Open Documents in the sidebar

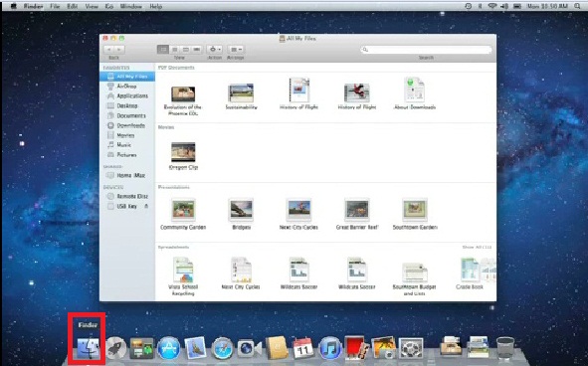click(x=127, y=115)
